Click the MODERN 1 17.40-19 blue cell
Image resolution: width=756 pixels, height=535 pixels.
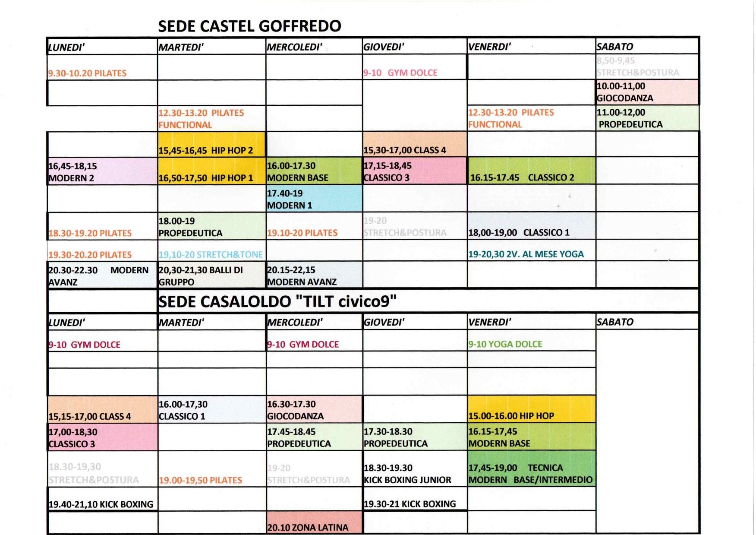(314, 199)
